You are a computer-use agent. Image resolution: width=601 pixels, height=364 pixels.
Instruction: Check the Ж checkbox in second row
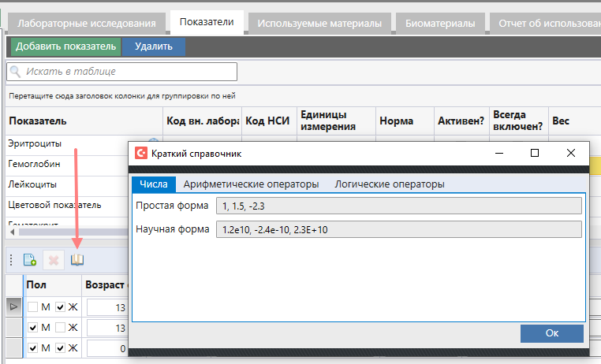(61, 327)
